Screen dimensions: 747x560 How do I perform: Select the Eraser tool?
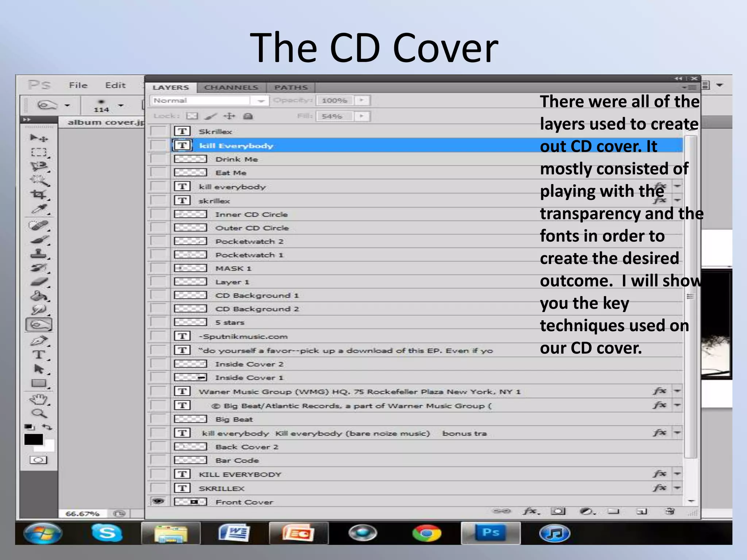click(x=39, y=281)
